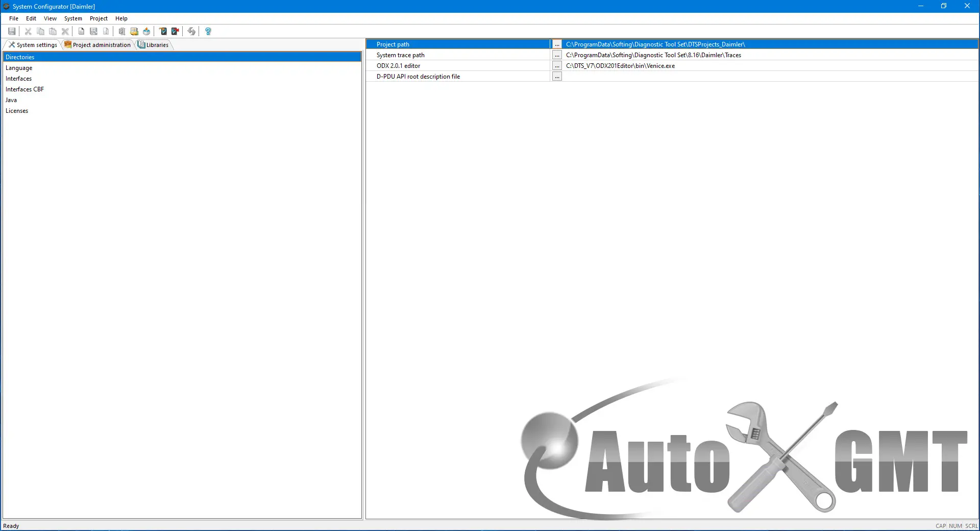
Task: Open the Project menu
Action: coord(99,18)
